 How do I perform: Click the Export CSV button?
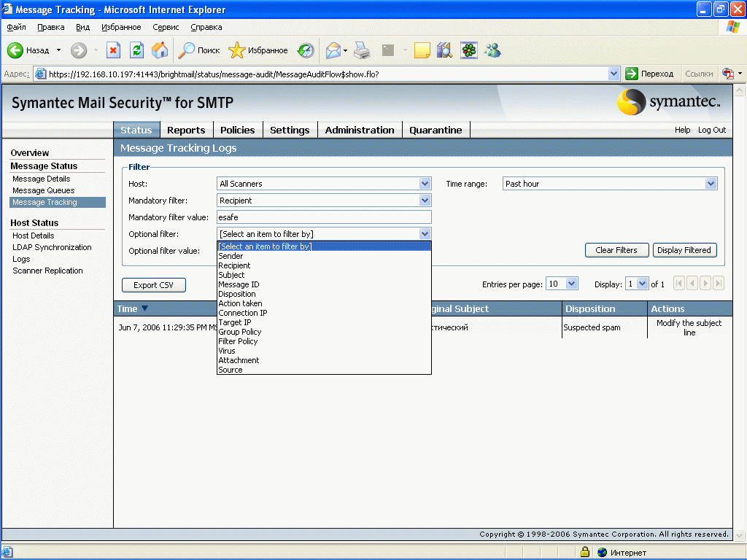tap(154, 285)
